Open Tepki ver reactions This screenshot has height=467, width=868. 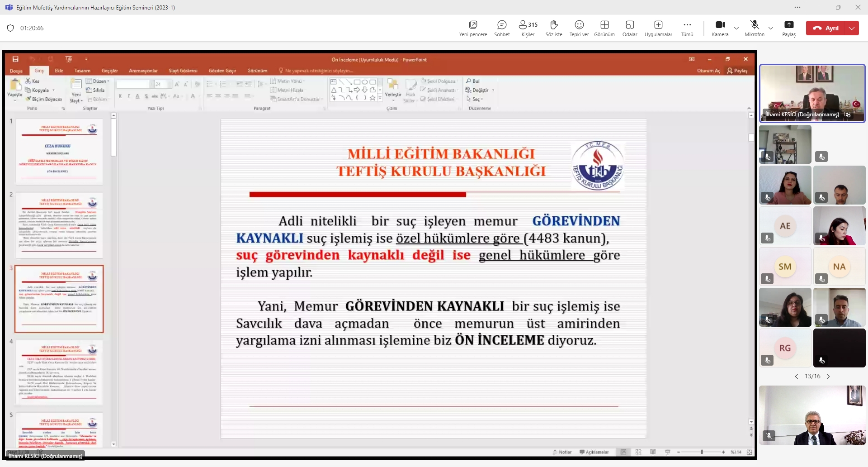579,28
